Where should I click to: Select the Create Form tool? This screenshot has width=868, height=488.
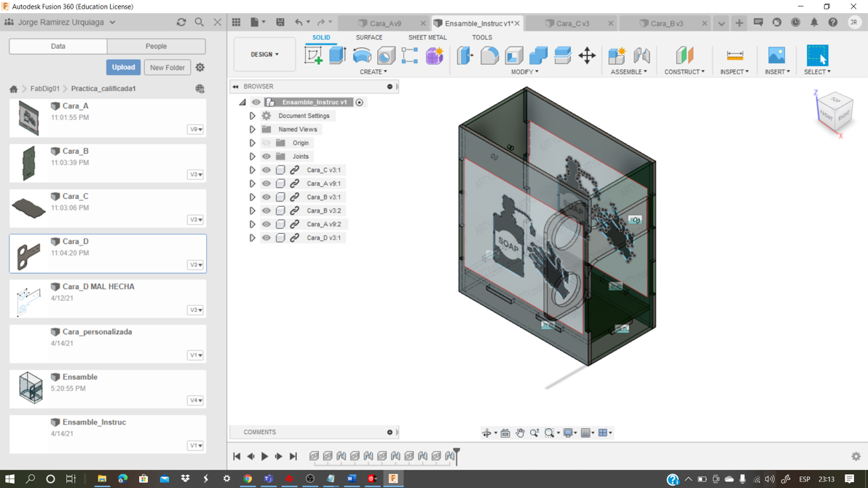point(435,55)
